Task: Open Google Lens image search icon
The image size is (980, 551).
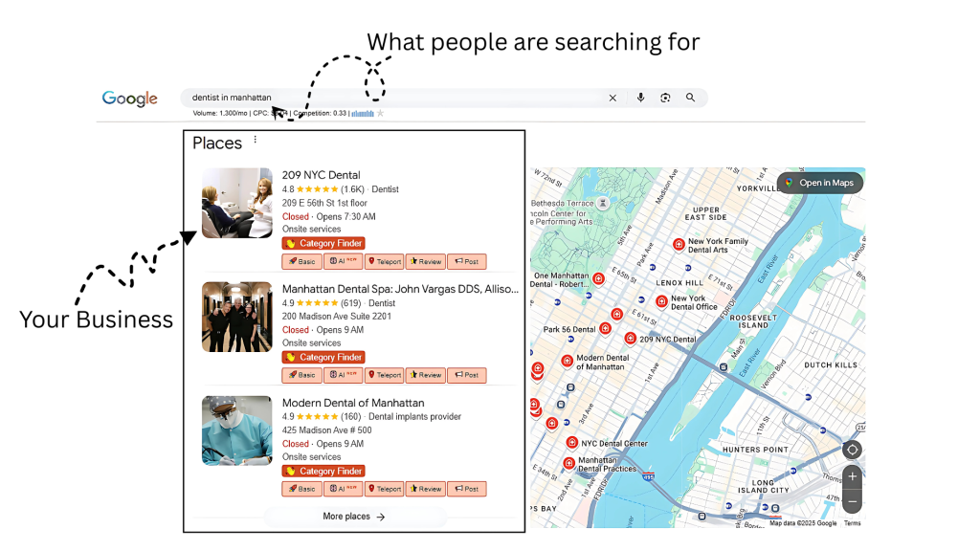Action: point(665,98)
